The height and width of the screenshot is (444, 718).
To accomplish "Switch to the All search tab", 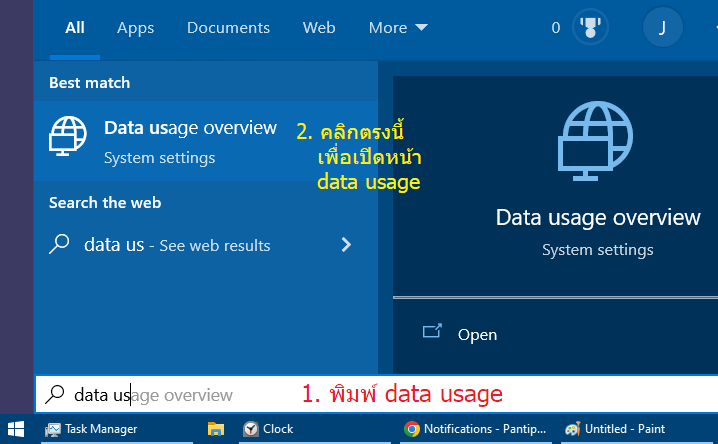I will (x=75, y=28).
